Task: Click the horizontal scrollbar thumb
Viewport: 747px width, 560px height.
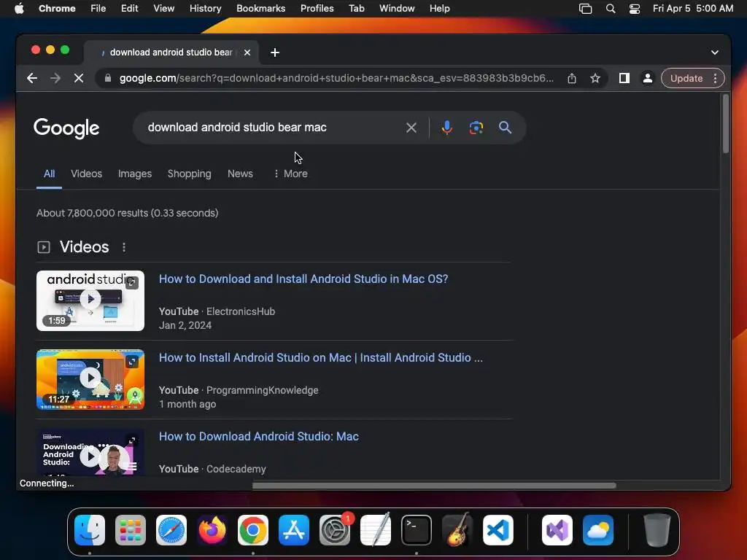Action: pos(434,486)
